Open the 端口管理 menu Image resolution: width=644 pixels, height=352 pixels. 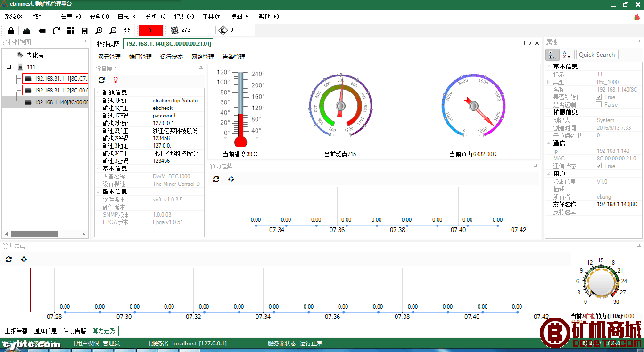pos(140,57)
